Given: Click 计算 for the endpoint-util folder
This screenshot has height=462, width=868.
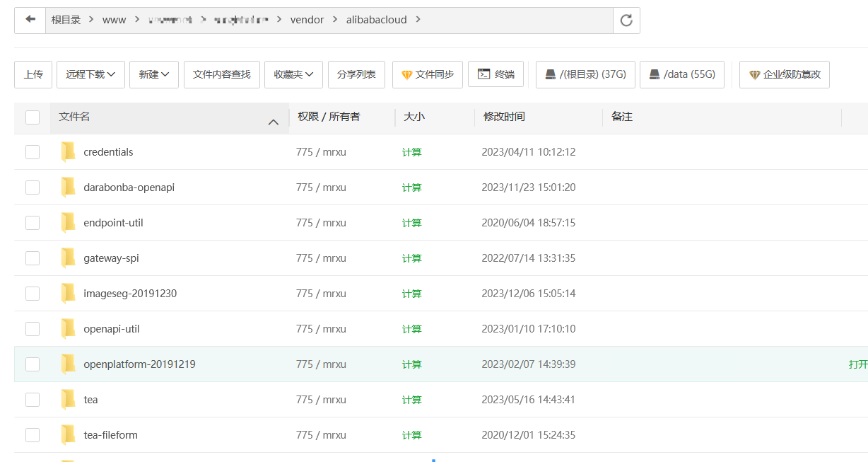Looking at the screenshot, I should tap(412, 223).
